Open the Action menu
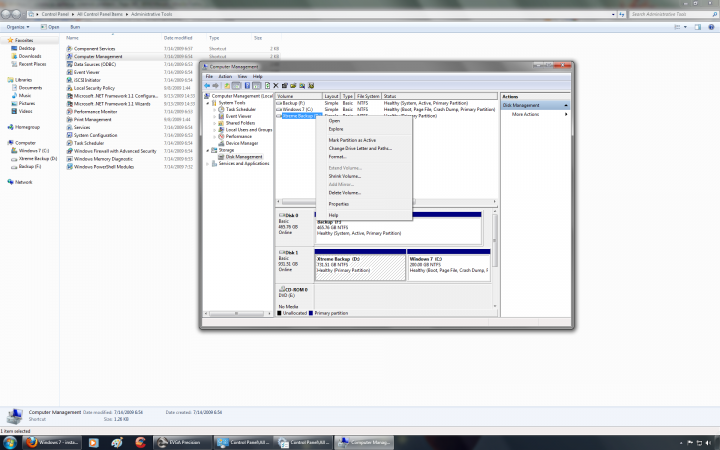The image size is (720, 450). (x=225, y=76)
